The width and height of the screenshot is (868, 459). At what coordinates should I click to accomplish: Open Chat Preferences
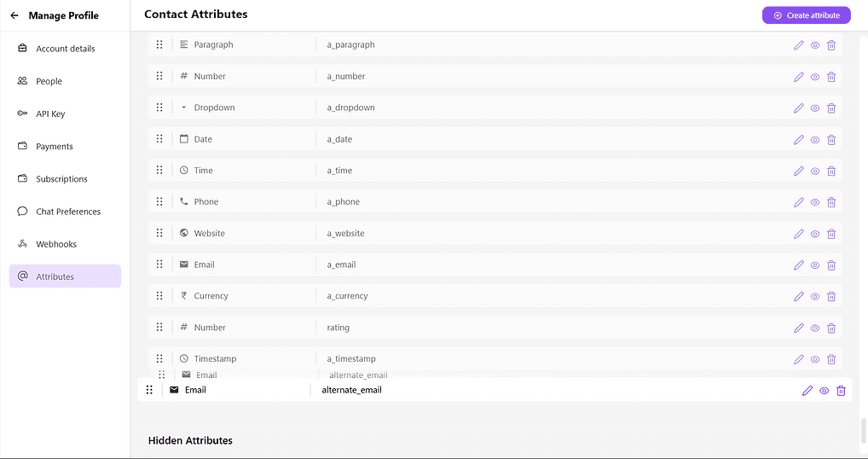point(65,212)
